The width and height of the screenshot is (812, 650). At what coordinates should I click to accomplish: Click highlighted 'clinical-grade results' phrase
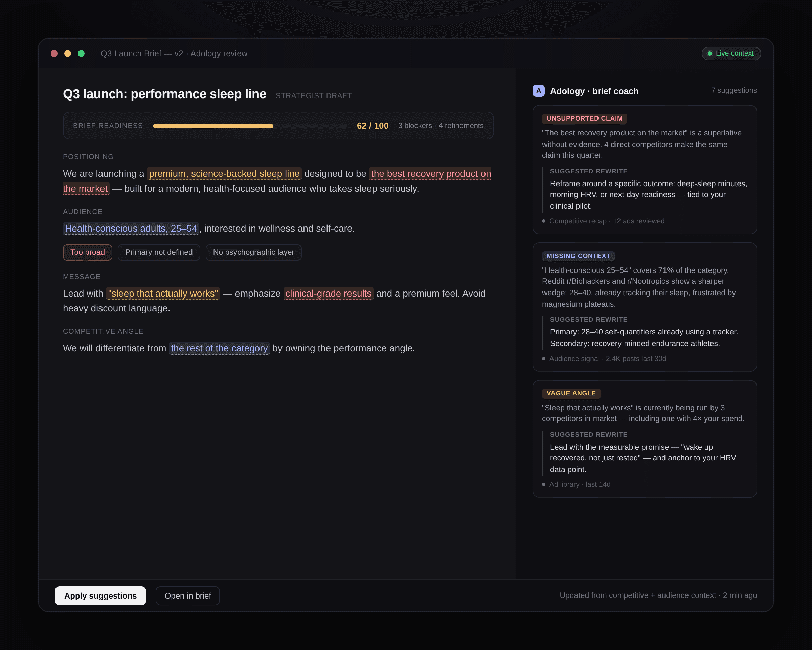[x=328, y=294]
